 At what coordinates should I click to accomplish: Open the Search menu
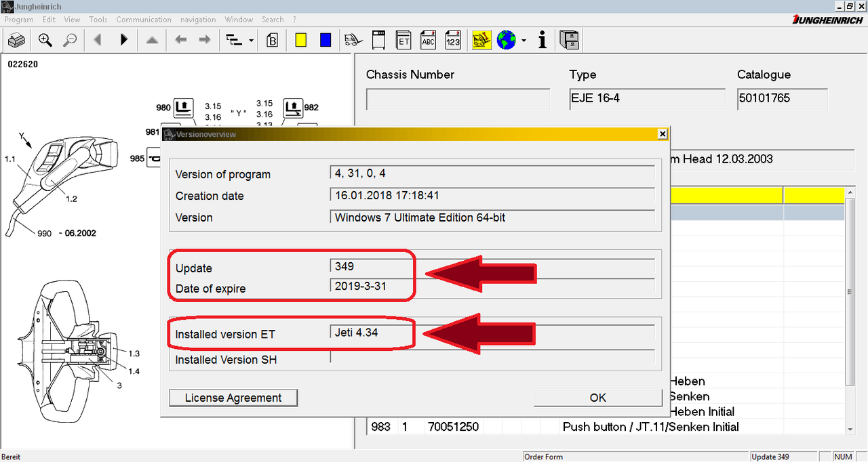[273, 20]
